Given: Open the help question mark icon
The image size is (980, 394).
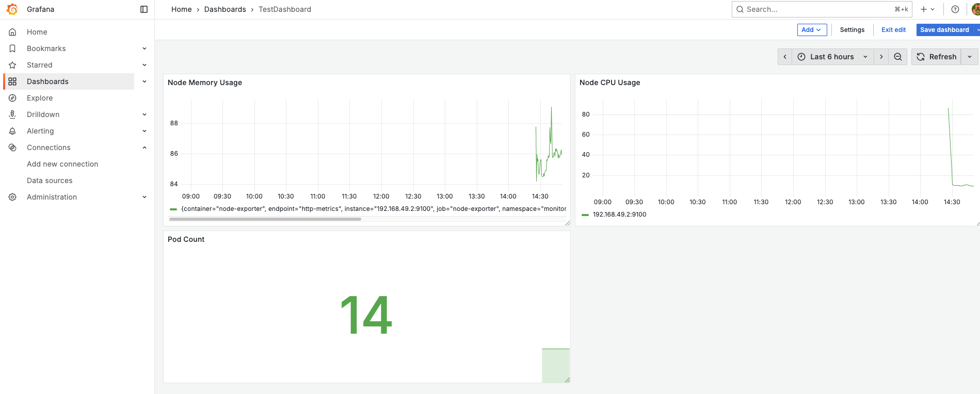Looking at the screenshot, I should point(955,9).
